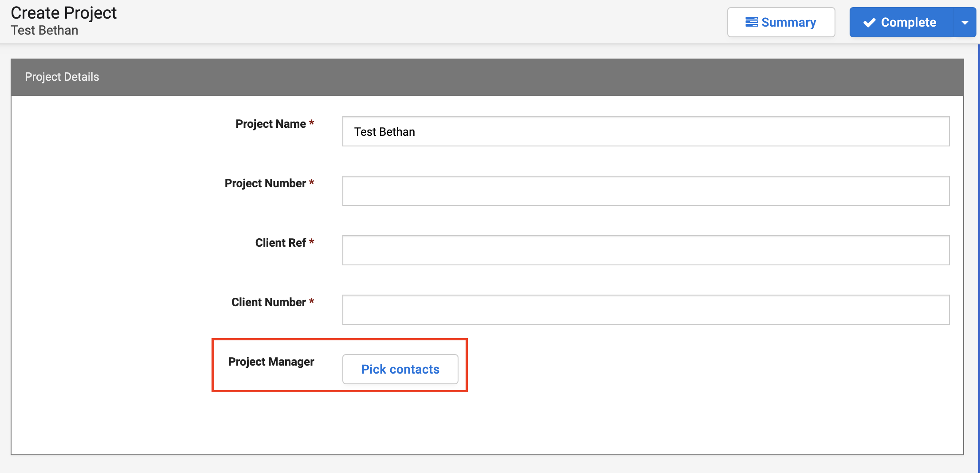
Task: Click the Complete button
Action: 901,22
